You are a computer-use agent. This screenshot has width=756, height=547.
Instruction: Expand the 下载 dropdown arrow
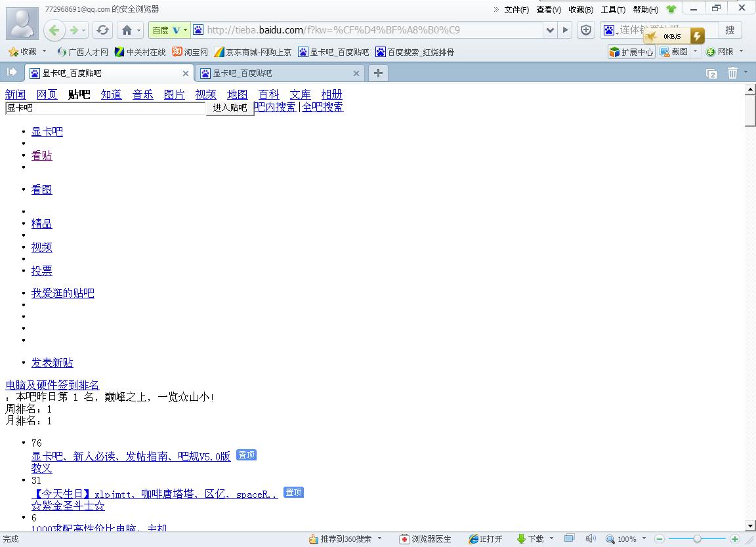[551, 538]
